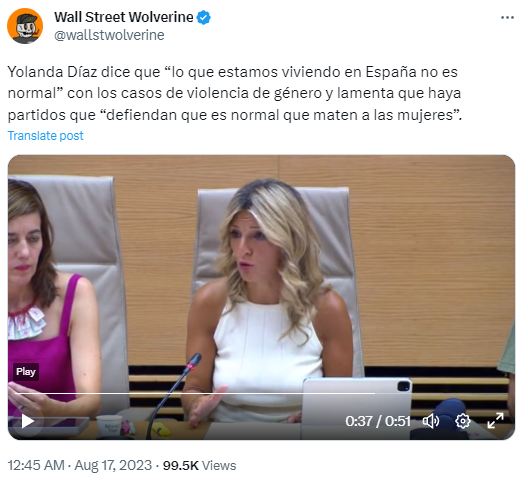Click the Wall Street Wolverine display name
This screenshot has height=500, width=528.
124,17
